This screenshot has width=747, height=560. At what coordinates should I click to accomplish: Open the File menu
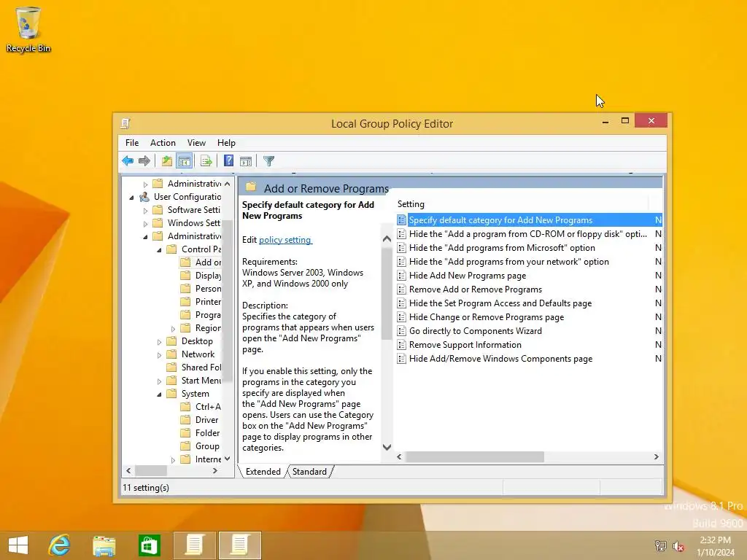132,143
